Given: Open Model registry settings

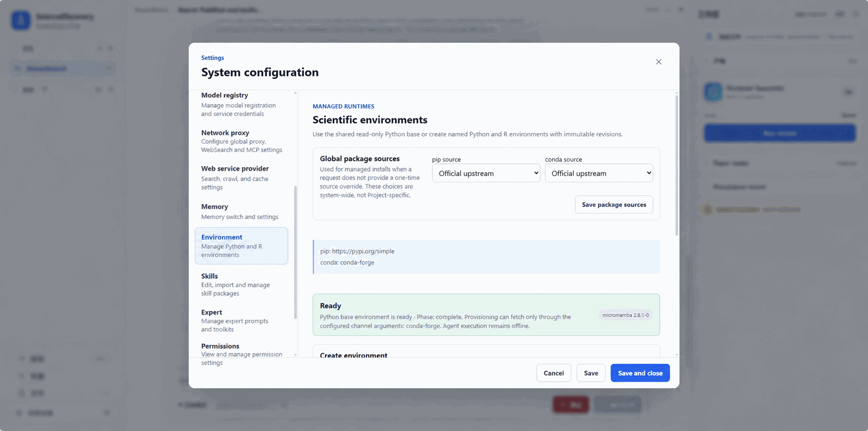Looking at the screenshot, I should [x=241, y=104].
